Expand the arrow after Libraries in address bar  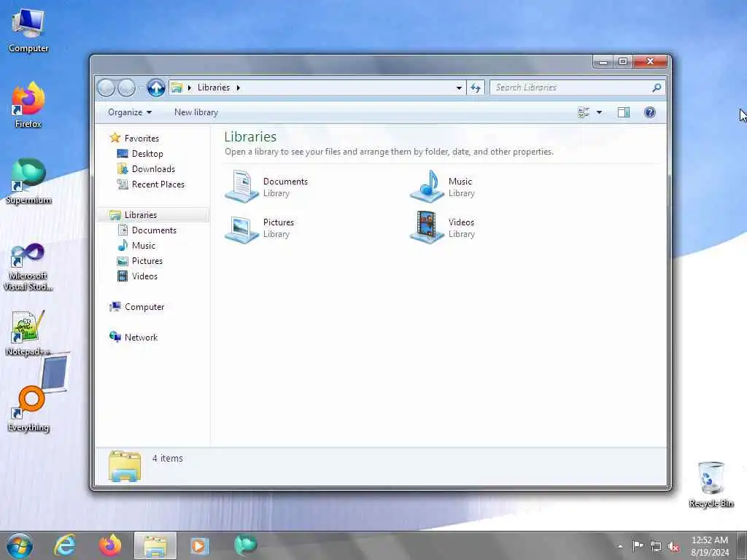pos(239,87)
